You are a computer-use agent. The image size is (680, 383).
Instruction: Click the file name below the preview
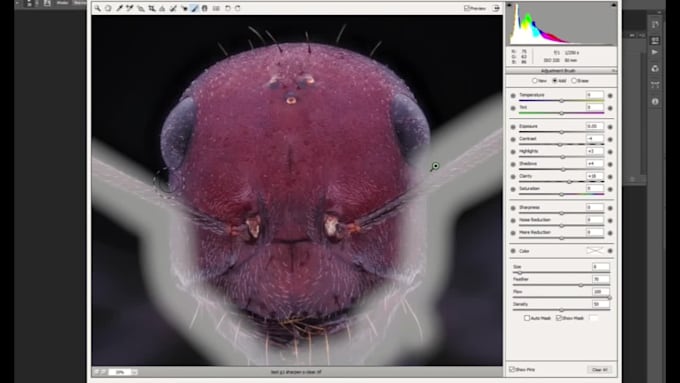pyautogui.click(x=297, y=372)
